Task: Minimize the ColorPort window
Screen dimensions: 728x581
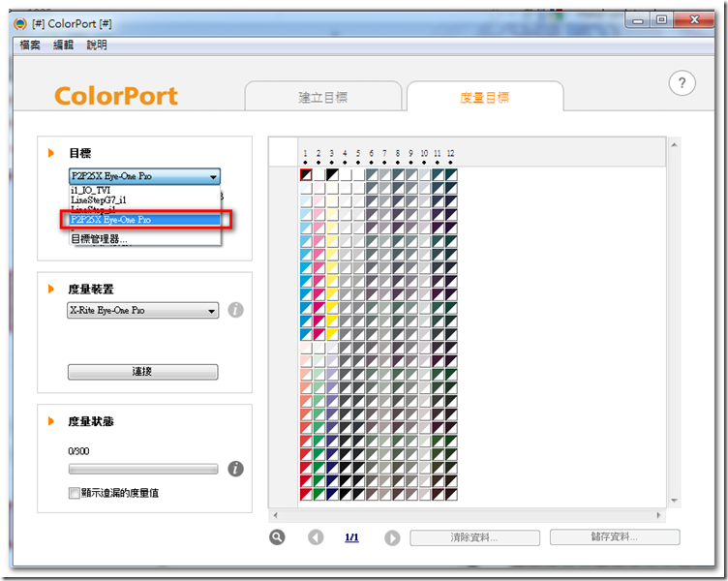Action: coord(638,20)
